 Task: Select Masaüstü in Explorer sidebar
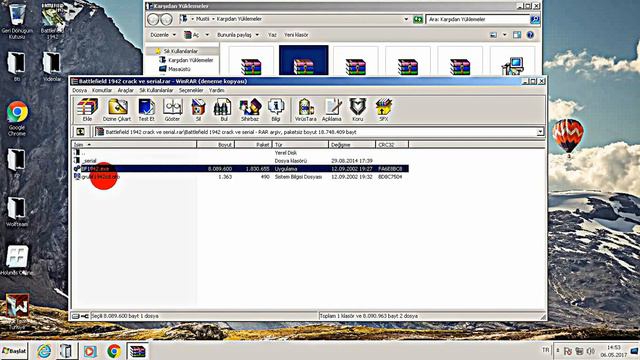179,69
